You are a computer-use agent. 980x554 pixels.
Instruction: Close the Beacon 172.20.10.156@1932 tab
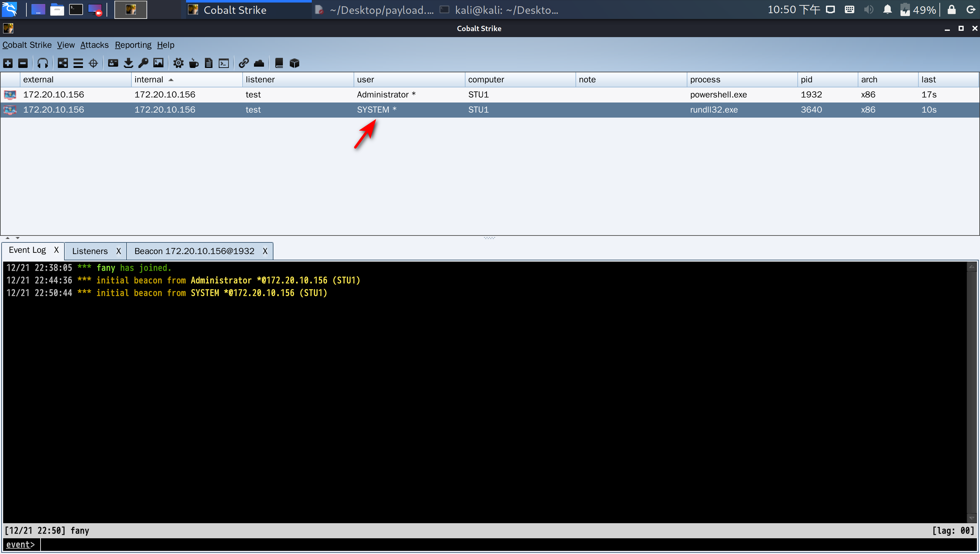[265, 251]
